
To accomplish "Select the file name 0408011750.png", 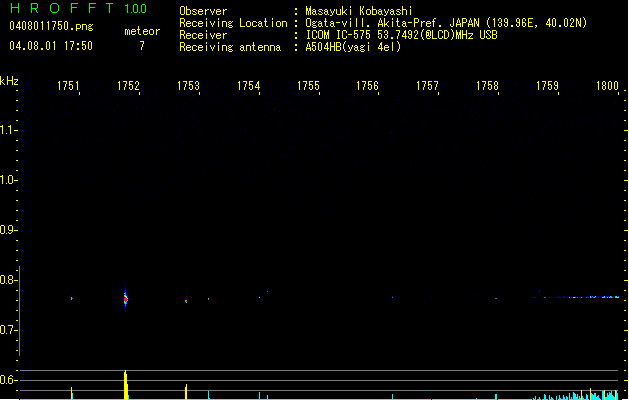I will [51, 26].
